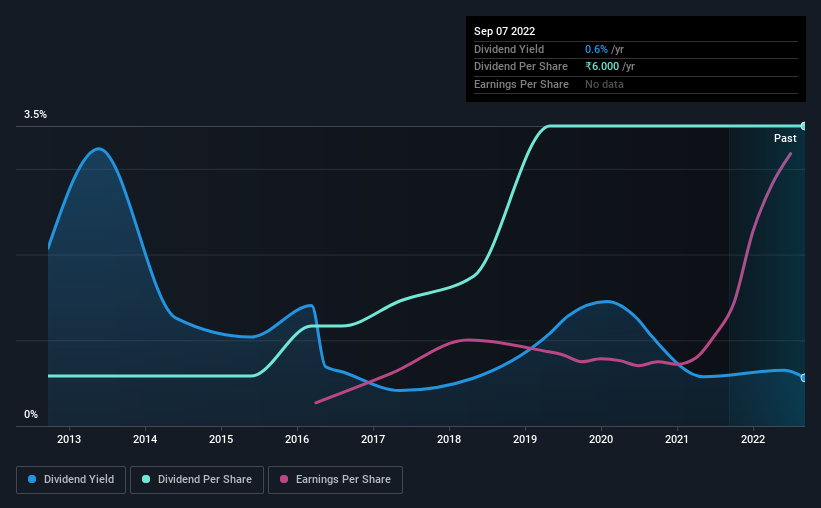Viewport: 821px width, 508px height.
Task: Select the 2016 x-axis label
Action: coord(297,439)
